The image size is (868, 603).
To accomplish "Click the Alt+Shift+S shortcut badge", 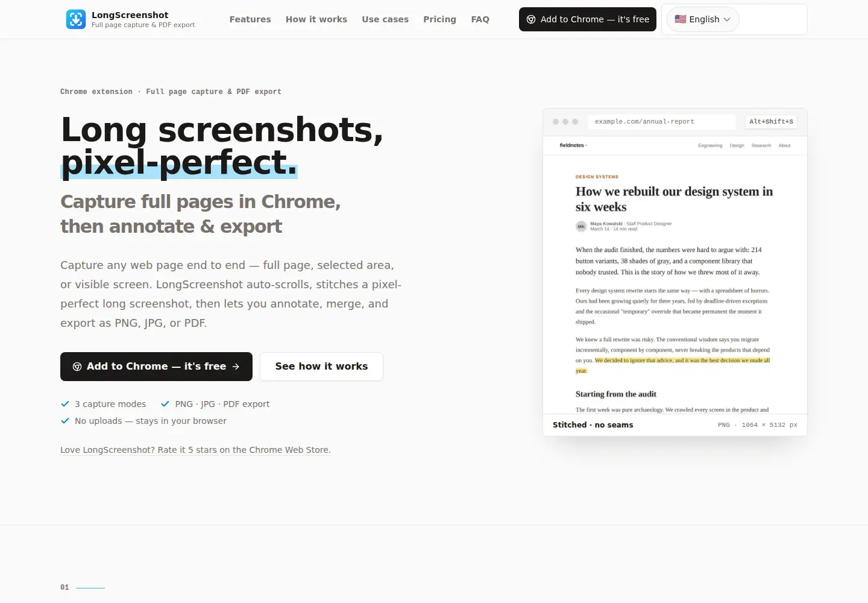I will coord(772,122).
